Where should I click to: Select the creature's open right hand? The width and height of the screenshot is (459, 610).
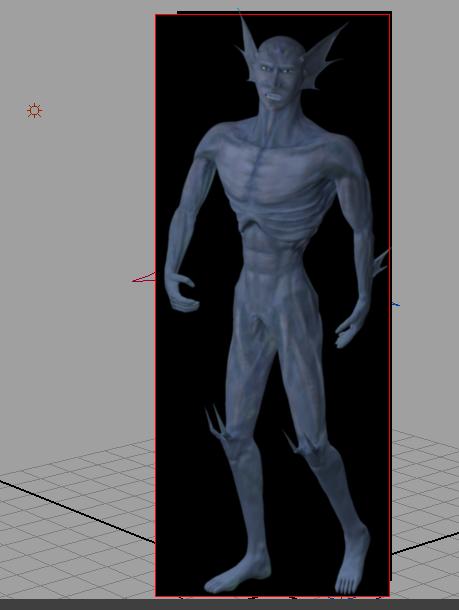tap(350, 328)
